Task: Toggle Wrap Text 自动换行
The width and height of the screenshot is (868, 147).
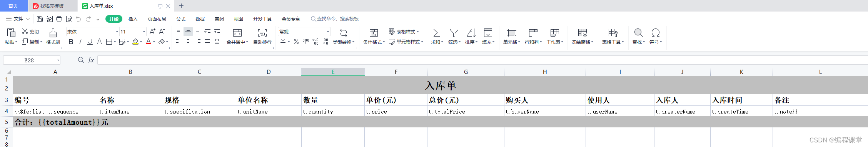Action: pos(262,37)
